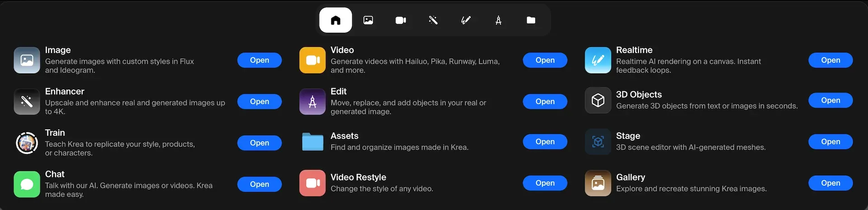Open the Realtime brush tab in top navigation
This screenshot has height=210, width=868.
coord(466,20)
